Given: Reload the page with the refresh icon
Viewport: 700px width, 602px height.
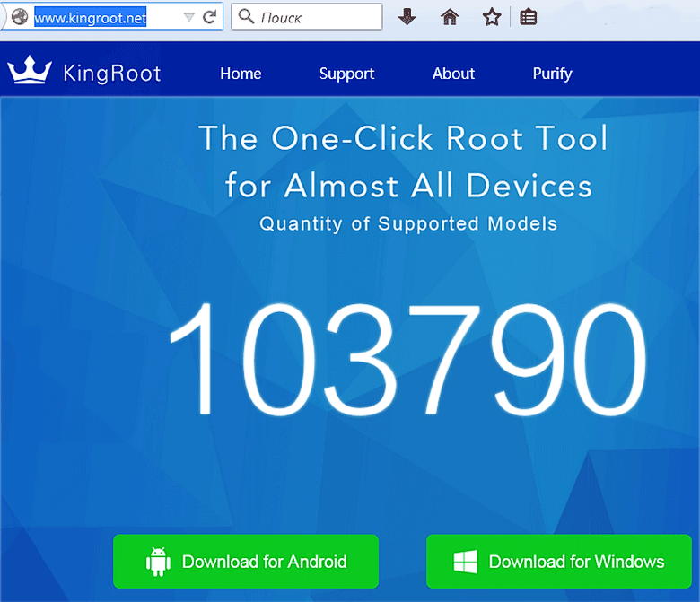Looking at the screenshot, I should tap(209, 17).
